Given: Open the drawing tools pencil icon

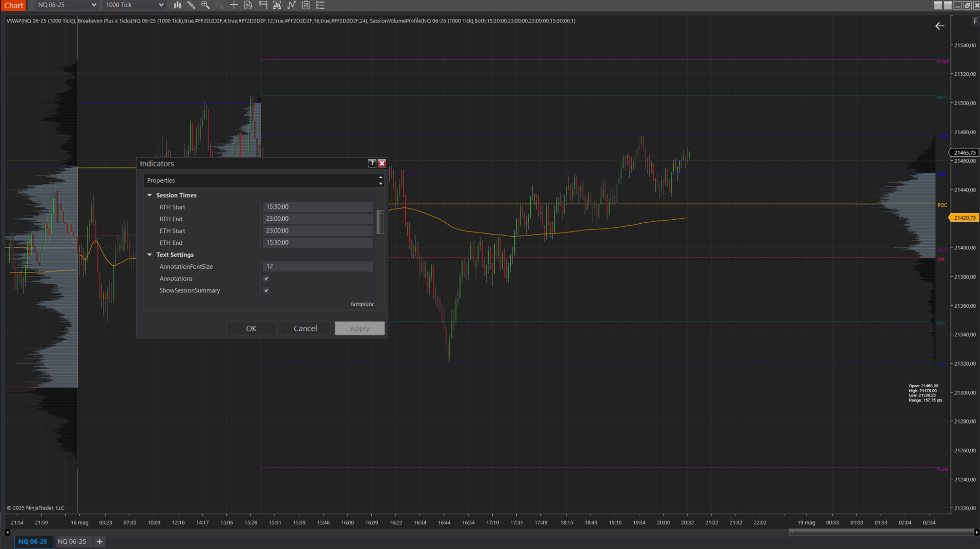Looking at the screenshot, I should coord(191,5).
